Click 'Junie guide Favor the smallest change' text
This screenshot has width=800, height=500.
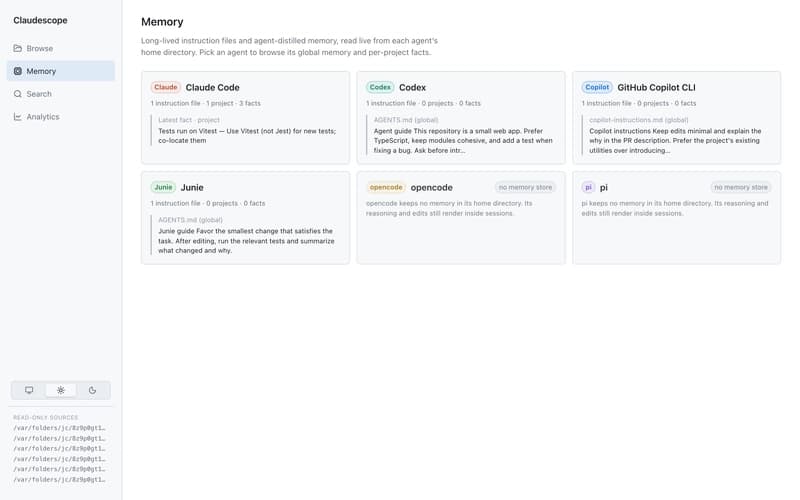tap(246, 241)
